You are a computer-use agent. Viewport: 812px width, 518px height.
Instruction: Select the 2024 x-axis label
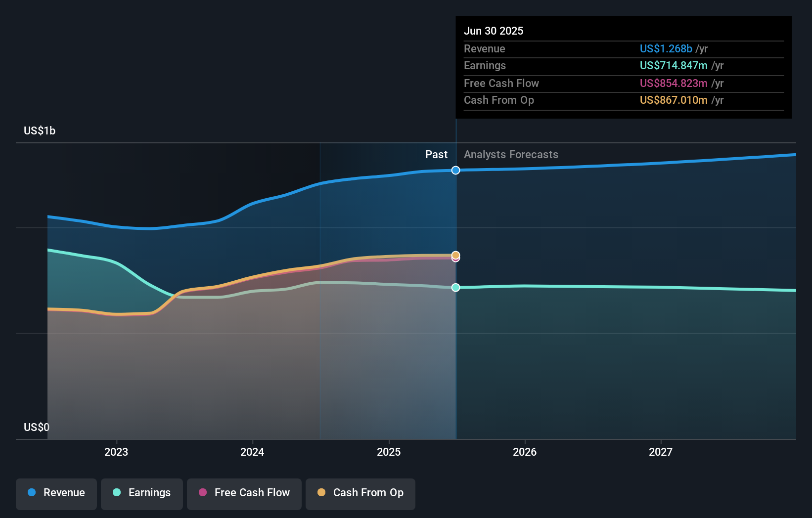click(x=252, y=452)
